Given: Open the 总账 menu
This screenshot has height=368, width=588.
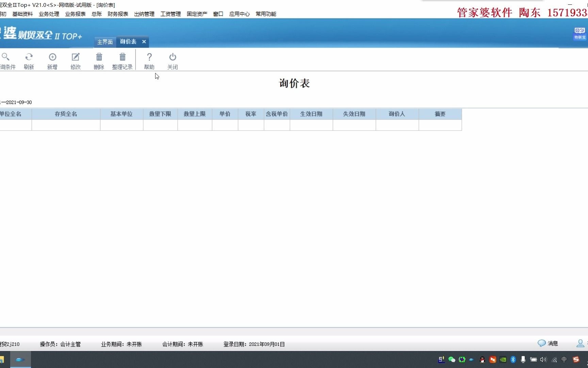Looking at the screenshot, I should 97,14.
